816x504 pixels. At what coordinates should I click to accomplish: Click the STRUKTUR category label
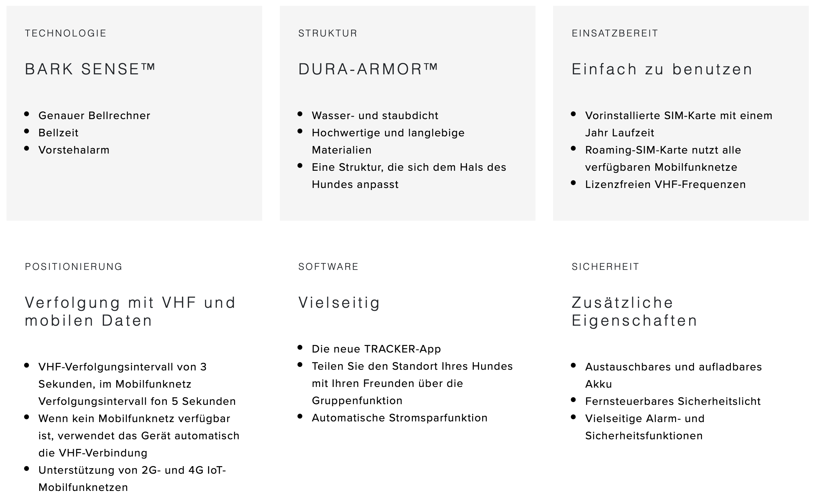[328, 33]
